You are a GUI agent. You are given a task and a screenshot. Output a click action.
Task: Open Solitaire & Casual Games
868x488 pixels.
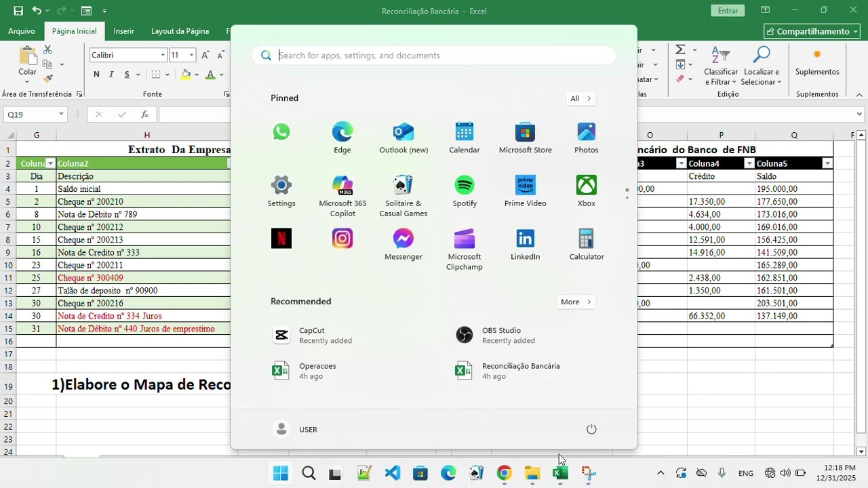click(x=403, y=196)
